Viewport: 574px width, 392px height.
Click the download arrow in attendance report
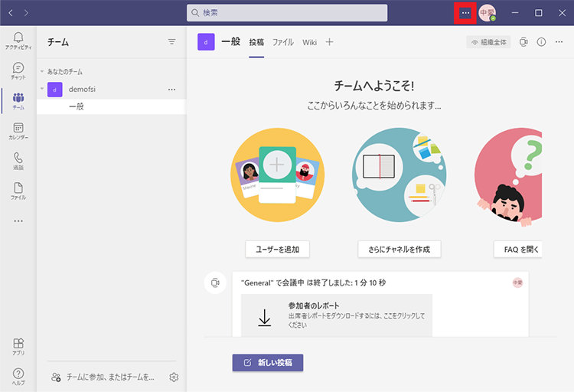[x=264, y=317]
